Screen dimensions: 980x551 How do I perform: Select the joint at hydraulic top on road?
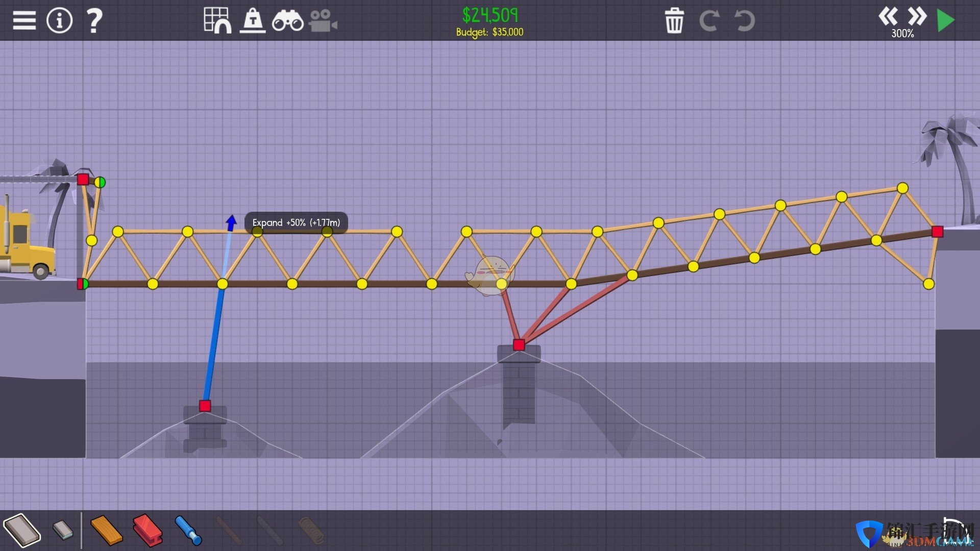point(222,284)
